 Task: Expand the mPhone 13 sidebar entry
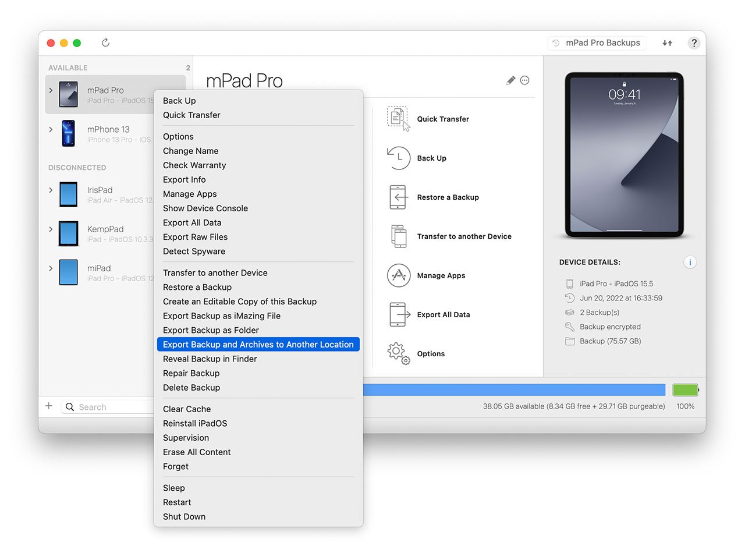click(x=51, y=129)
